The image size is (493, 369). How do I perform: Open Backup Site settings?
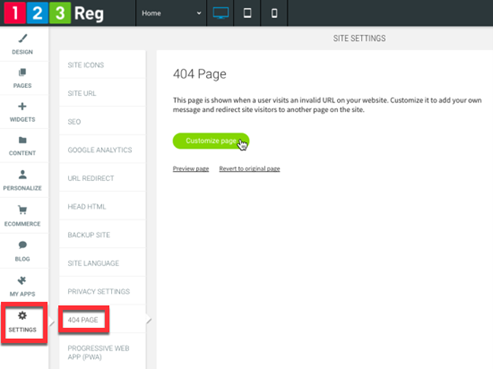(102, 235)
